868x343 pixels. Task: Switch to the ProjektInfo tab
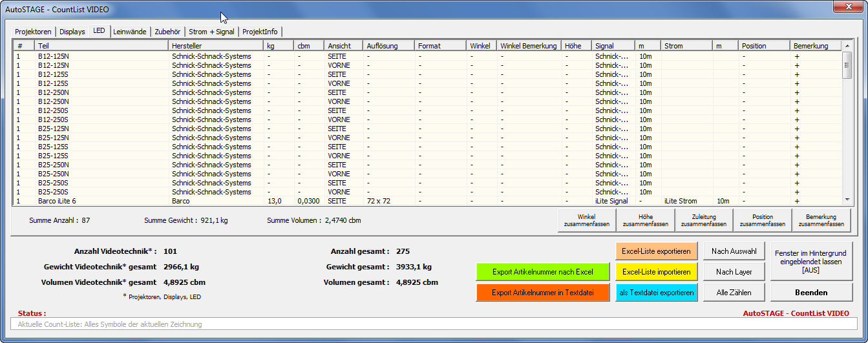pyautogui.click(x=260, y=32)
